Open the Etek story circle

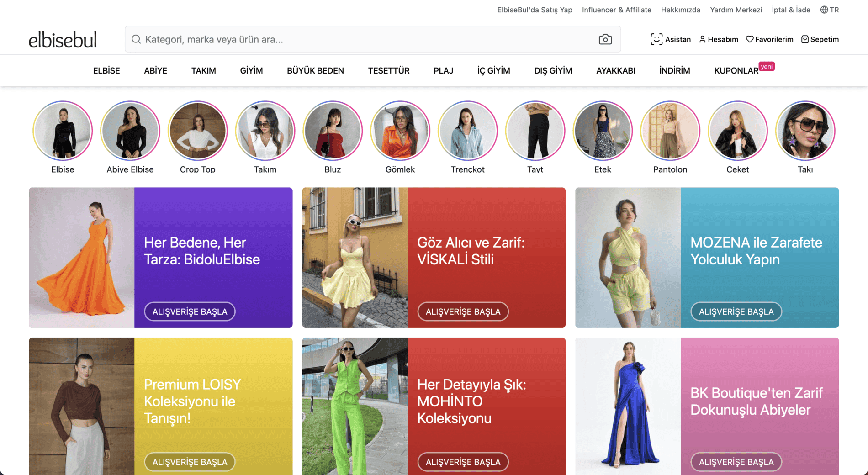coord(603,131)
